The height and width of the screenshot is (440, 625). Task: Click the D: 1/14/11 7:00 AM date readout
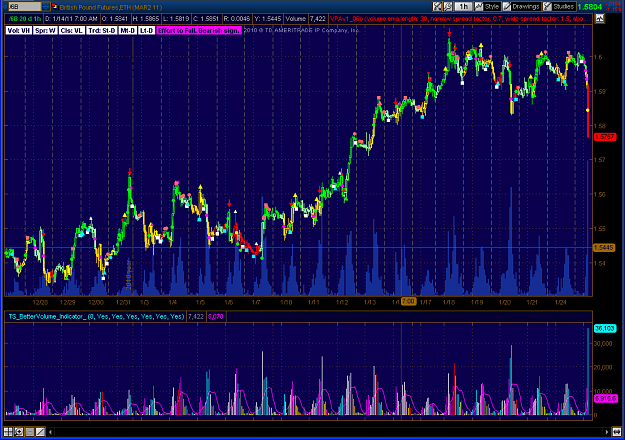tap(71, 19)
